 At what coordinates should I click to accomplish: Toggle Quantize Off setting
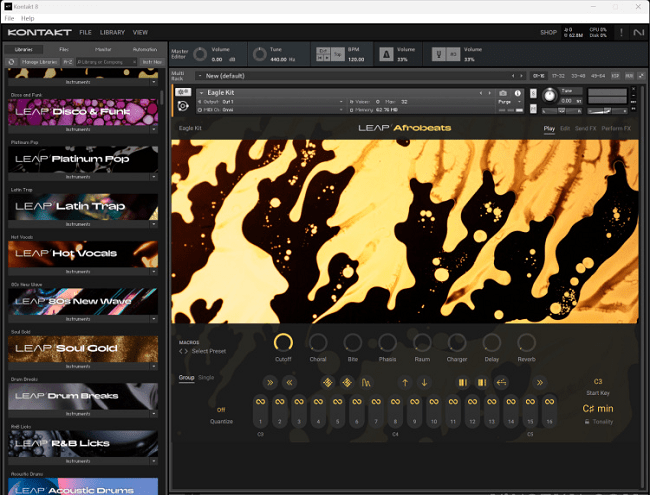coord(221,409)
